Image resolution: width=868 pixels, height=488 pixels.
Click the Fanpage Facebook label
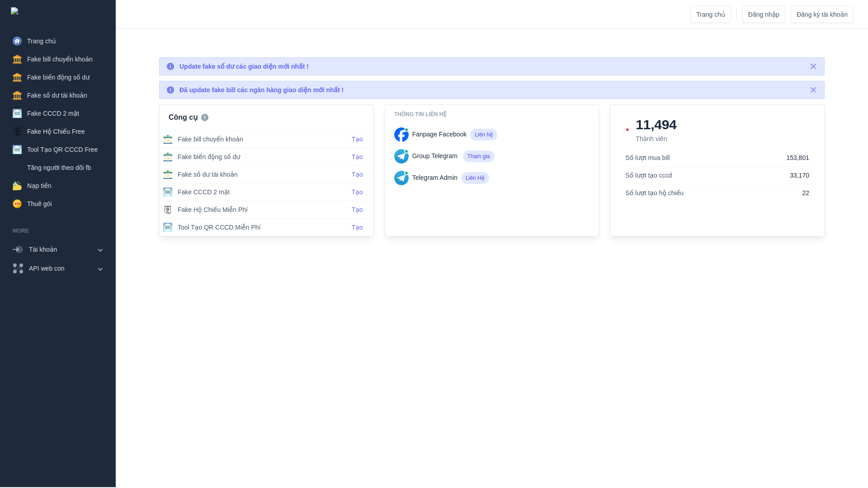[439, 134]
